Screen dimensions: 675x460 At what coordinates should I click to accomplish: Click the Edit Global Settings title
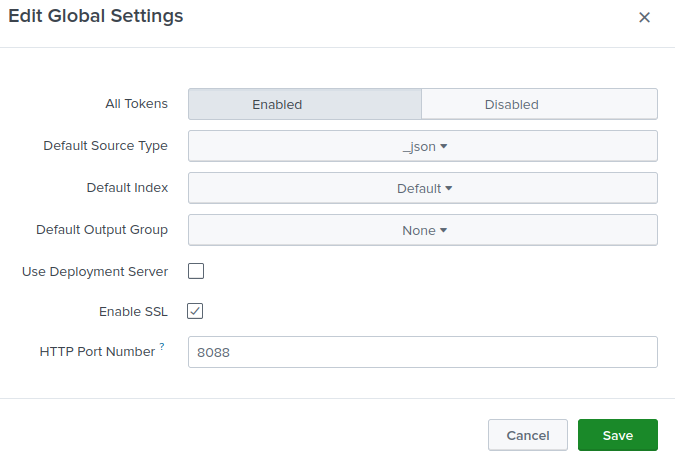pos(96,17)
